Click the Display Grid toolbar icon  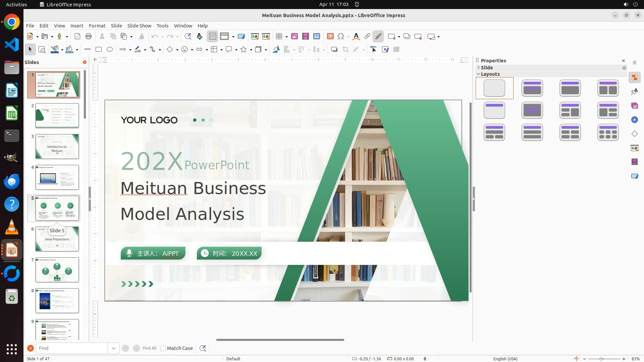point(213,37)
